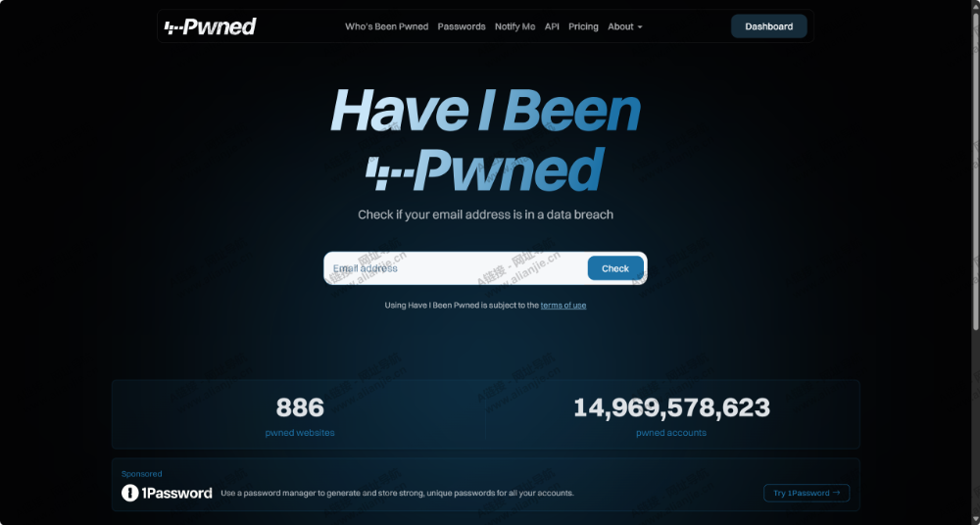
Task: Click the 886 pwned websites counter
Action: coord(300,415)
